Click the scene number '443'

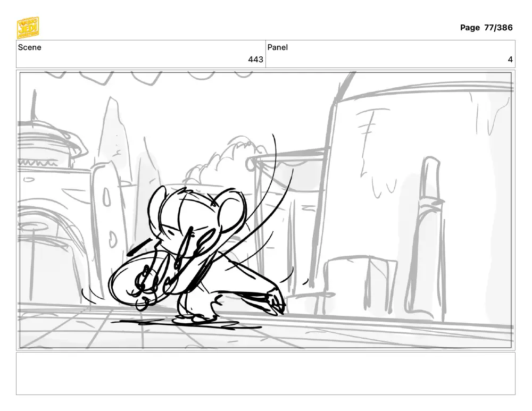point(255,60)
